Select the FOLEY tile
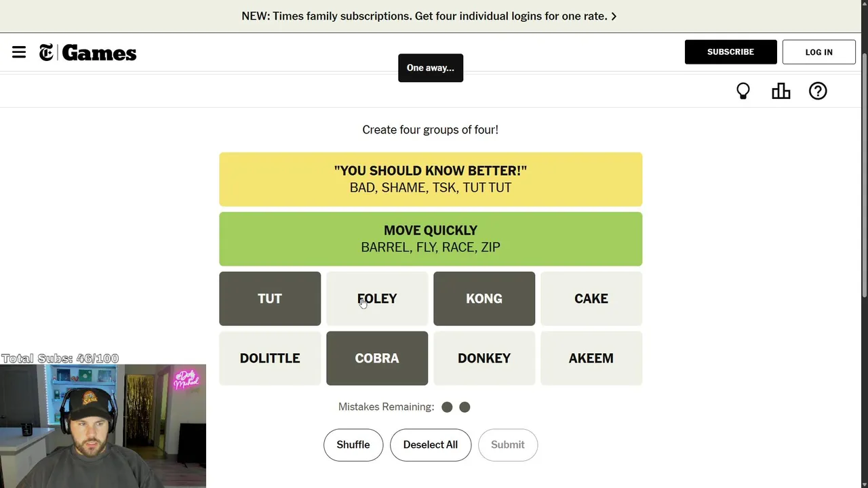 pos(377,298)
